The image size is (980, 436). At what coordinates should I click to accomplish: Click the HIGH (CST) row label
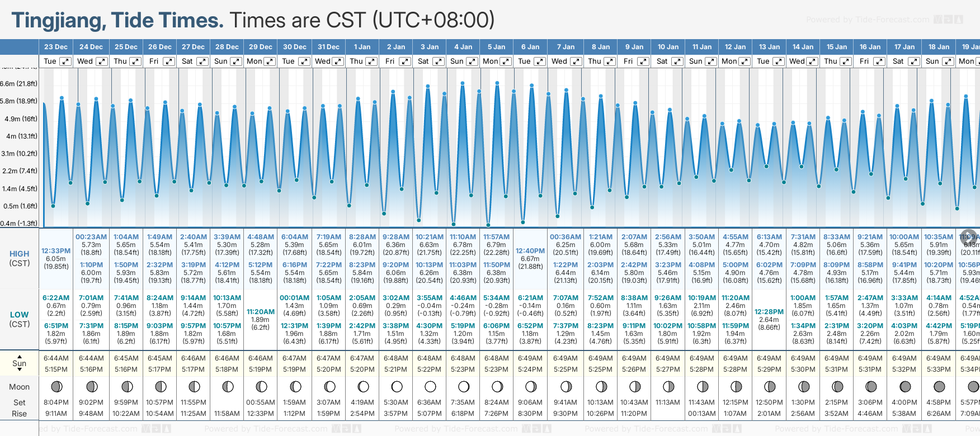pyautogui.click(x=20, y=258)
